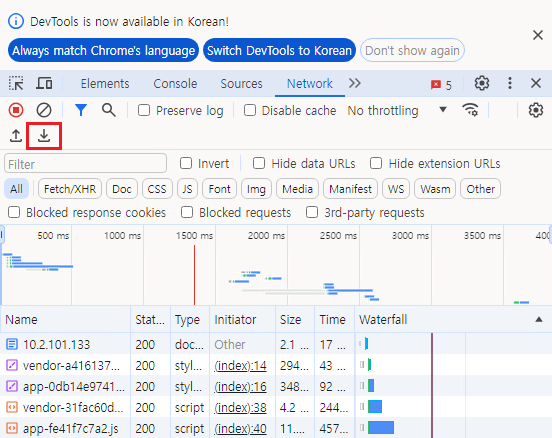Open network conditions Wi-Fi icon

470,110
